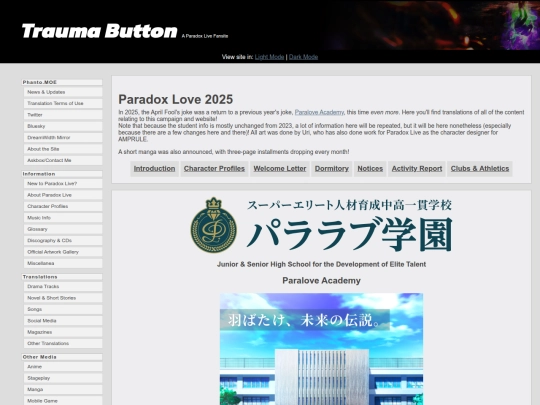Open Translation Terms of Use

63,103
